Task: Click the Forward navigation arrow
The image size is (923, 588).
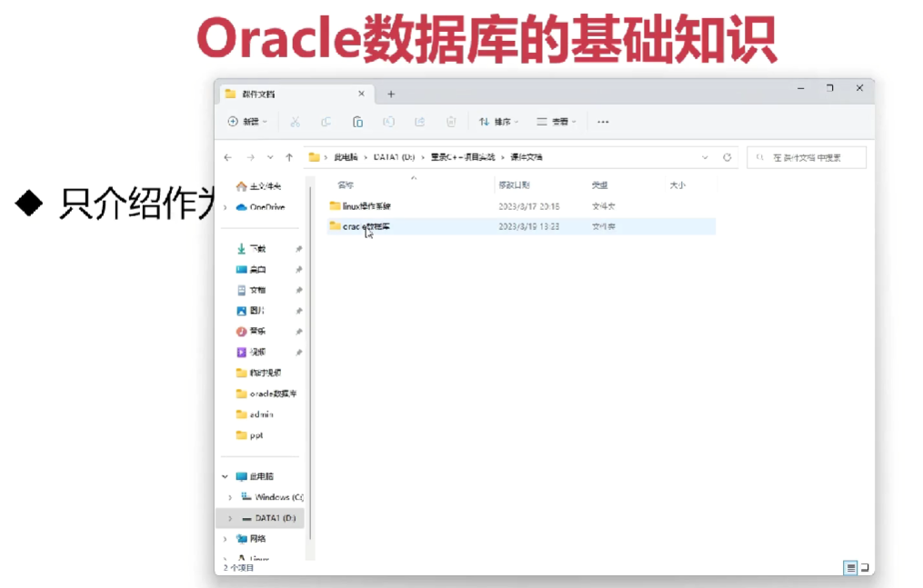Action: tap(250, 157)
